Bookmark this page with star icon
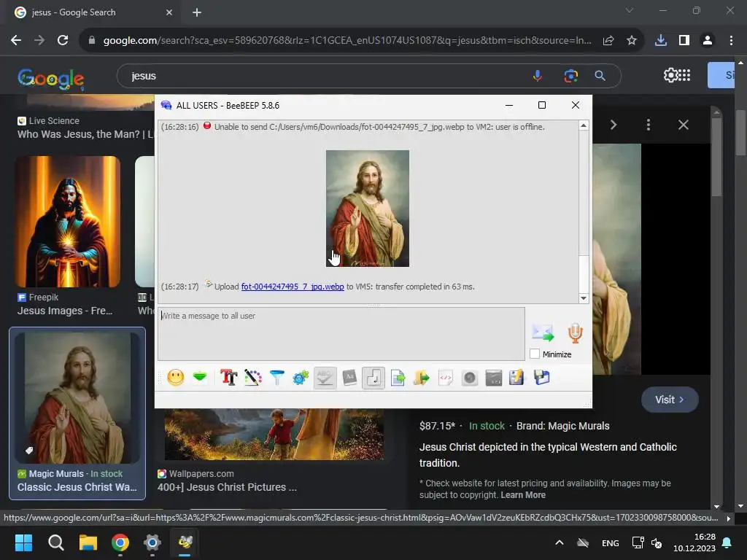 click(632, 41)
